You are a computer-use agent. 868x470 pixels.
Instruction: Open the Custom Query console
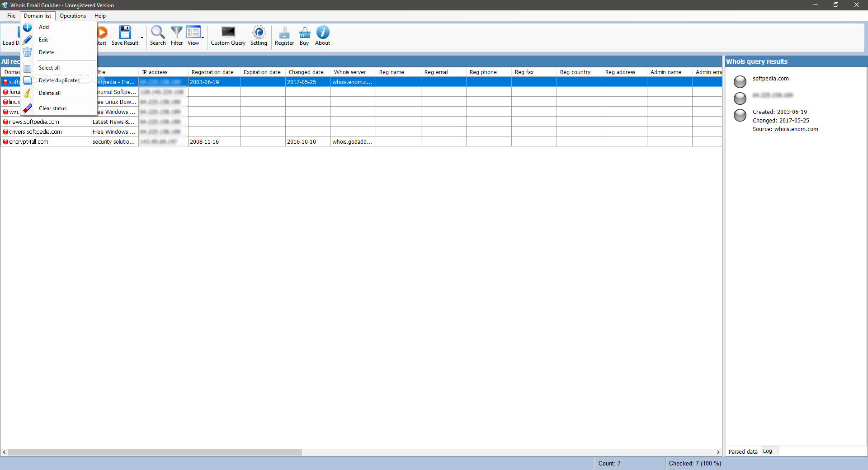[x=228, y=36]
